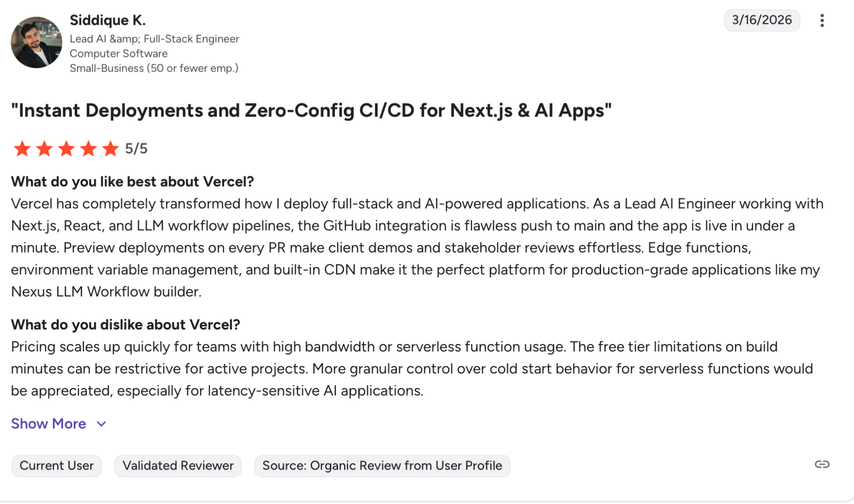The image size is (854, 504).
Task: Click the third rating star
Action: click(66, 148)
